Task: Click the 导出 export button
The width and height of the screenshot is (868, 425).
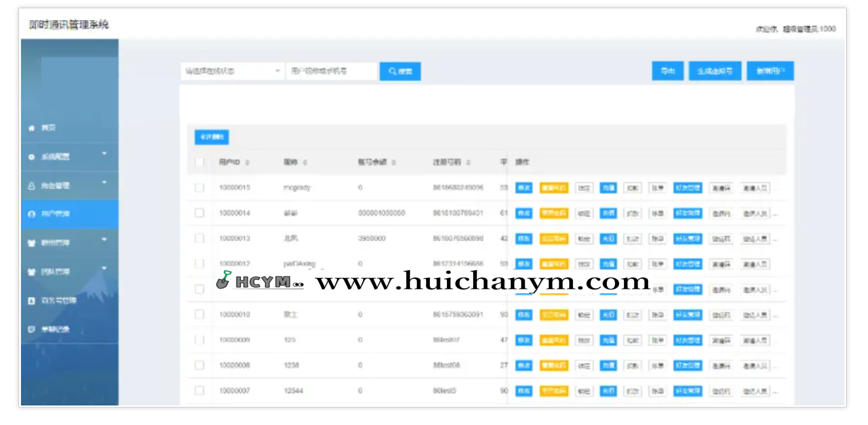Action: pos(667,71)
